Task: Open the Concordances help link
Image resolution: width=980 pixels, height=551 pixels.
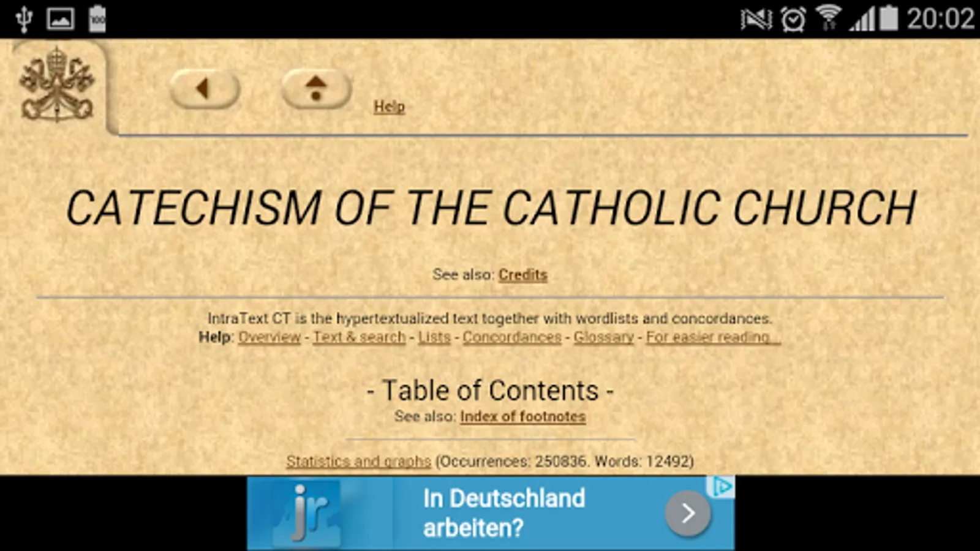Action: point(512,337)
